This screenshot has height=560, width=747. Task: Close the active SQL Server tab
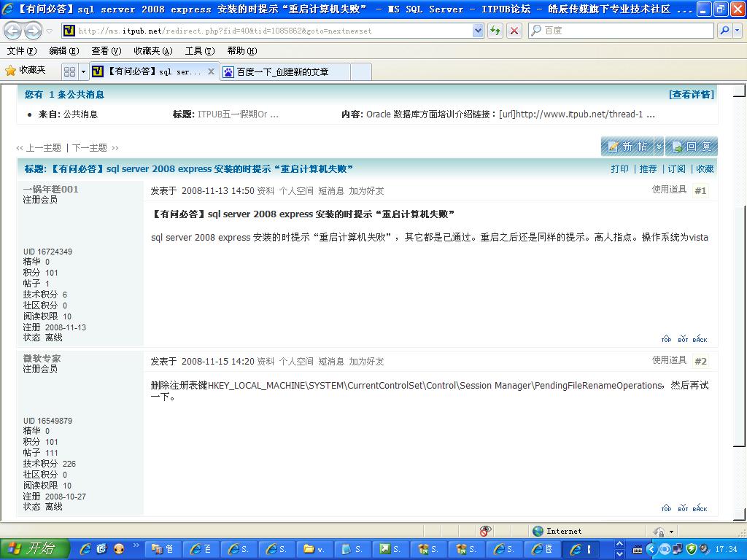212,71
